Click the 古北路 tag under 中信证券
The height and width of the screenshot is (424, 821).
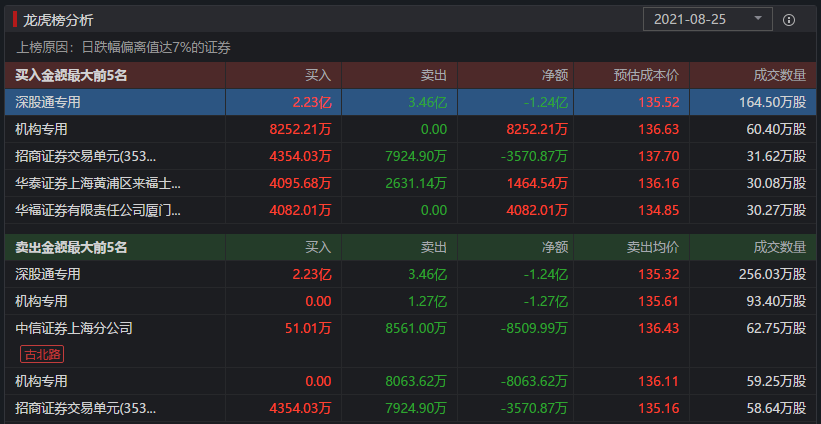click(x=42, y=353)
